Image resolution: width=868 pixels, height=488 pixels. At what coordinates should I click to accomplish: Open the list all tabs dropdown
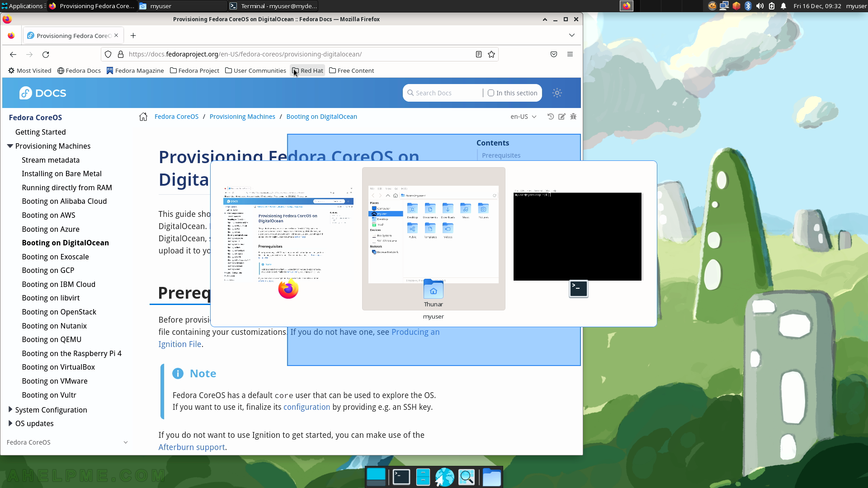click(x=572, y=35)
